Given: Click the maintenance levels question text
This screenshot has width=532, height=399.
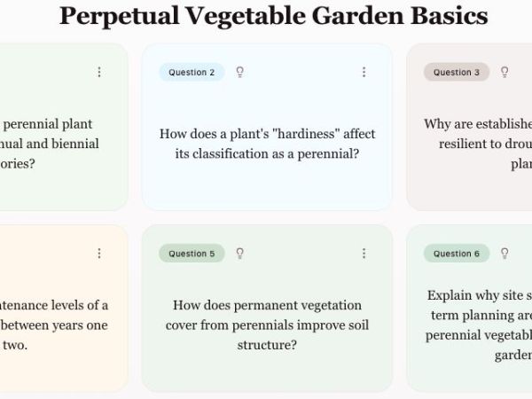Looking at the screenshot, I should click(53, 325).
